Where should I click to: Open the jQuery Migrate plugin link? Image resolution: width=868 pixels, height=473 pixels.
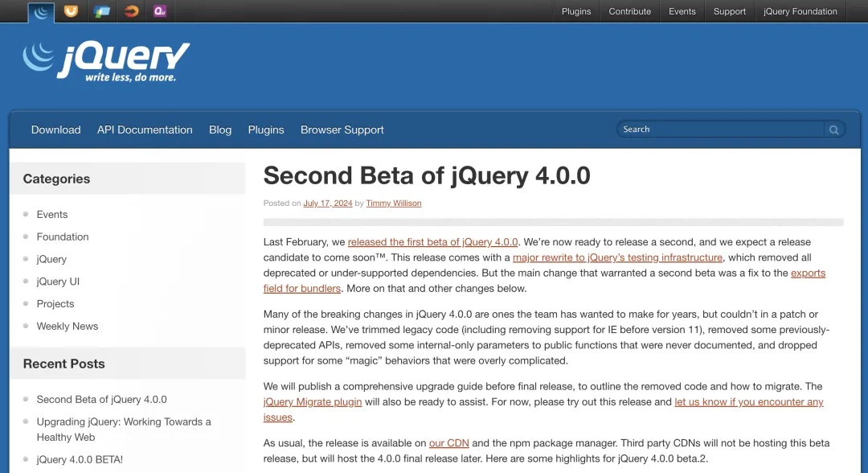tap(313, 401)
